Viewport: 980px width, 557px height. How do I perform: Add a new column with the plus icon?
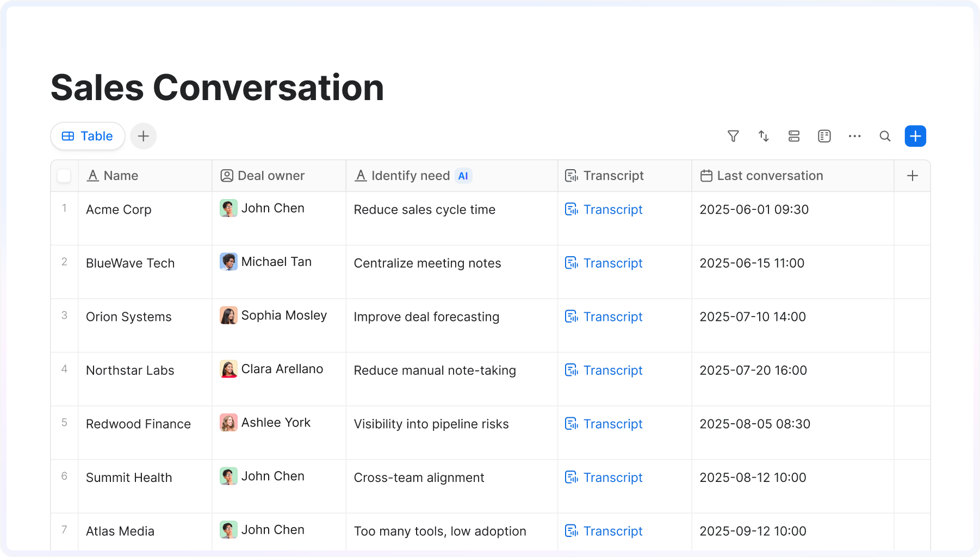tap(913, 176)
